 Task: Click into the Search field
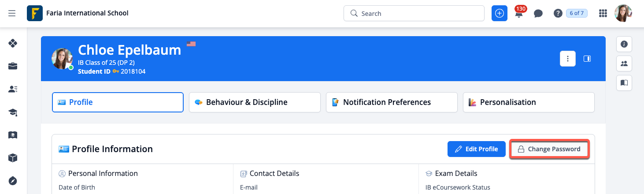click(x=414, y=13)
